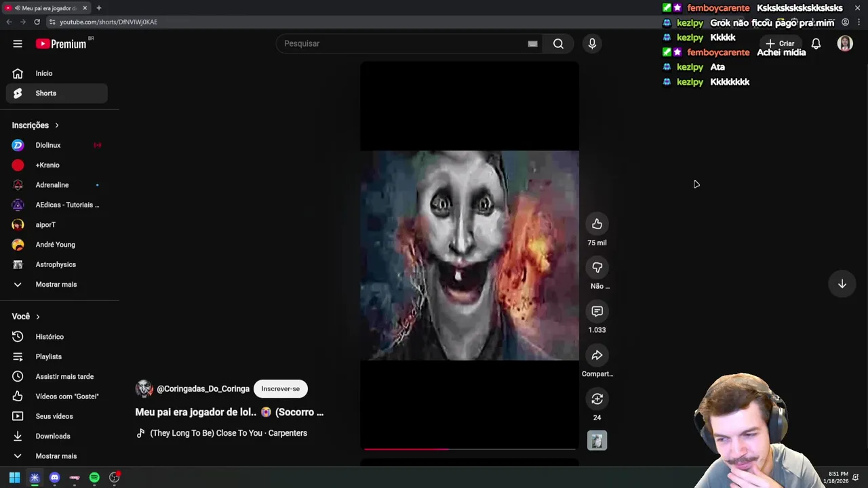Expand subscriptions with Mostrar mais
868x488 pixels.
(x=57, y=284)
